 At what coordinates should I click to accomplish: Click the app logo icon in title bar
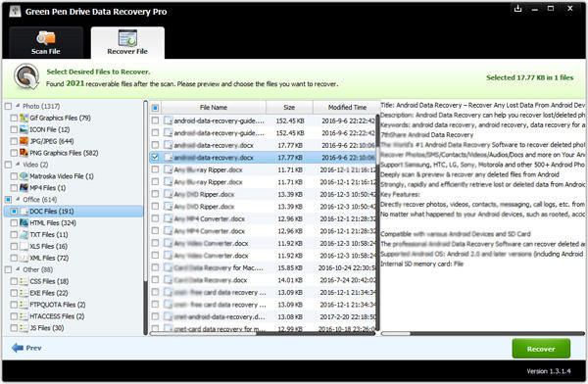15,11
